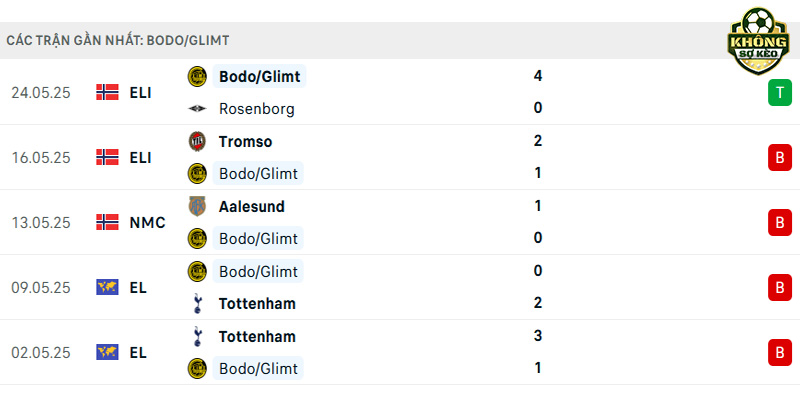The height and width of the screenshot is (400, 800).
Task: Click Bodo/Glimt crest in 24.05.25 match
Action: [197, 77]
